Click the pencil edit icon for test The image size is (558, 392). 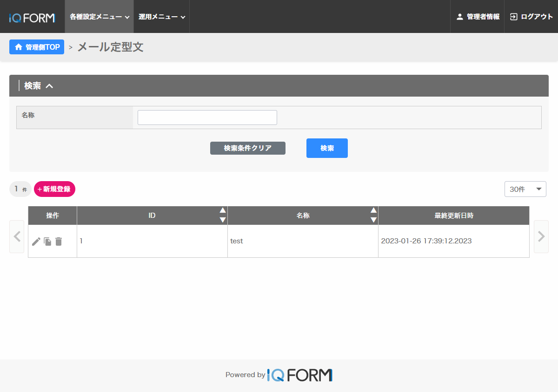(x=36, y=242)
